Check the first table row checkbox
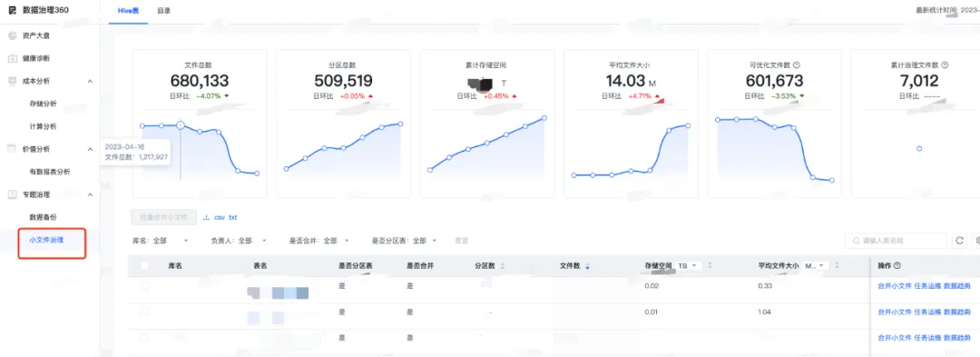980x357 pixels. (x=144, y=286)
